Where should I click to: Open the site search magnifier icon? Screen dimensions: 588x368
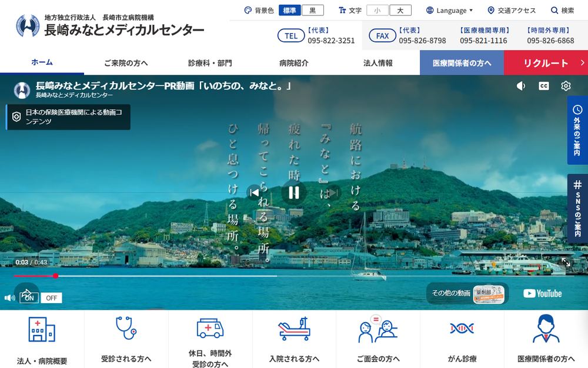tap(554, 11)
